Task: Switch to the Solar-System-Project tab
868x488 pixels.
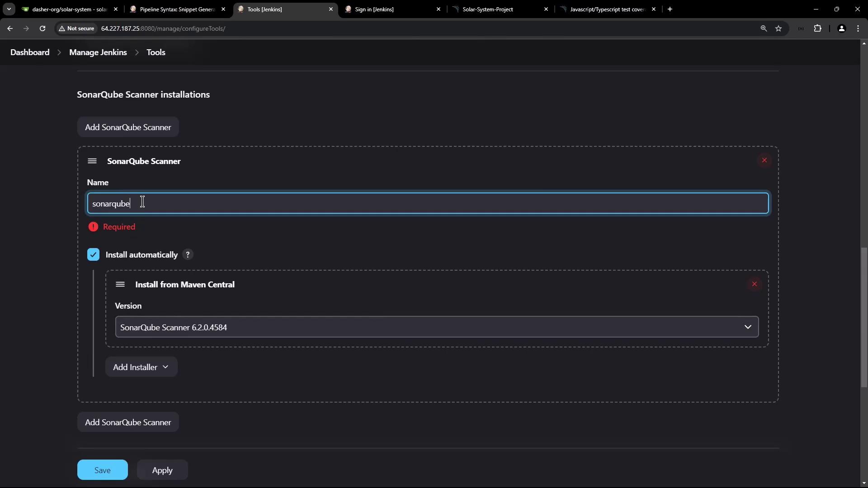Action: click(x=487, y=9)
